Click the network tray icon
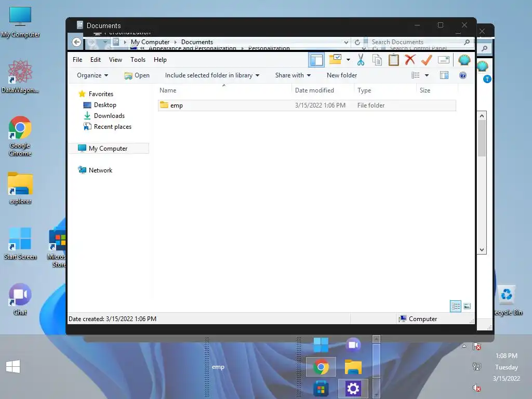Viewport: 532px width, 399px height. 477,366
